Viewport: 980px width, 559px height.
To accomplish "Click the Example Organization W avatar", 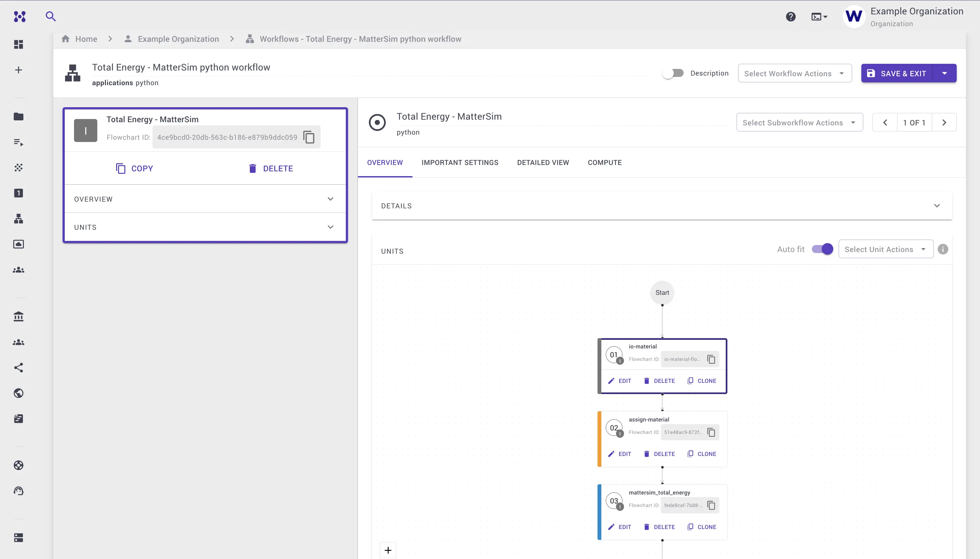I will tap(854, 17).
